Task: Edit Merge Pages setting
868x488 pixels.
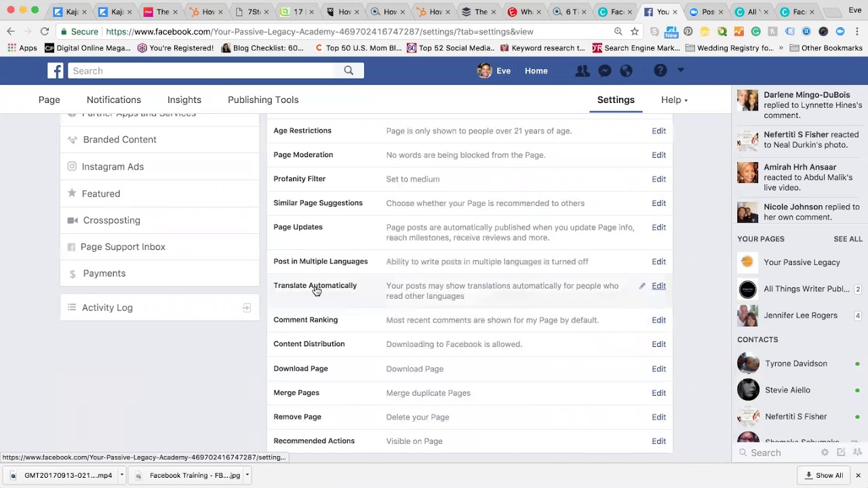Action: click(x=658, y=393)
